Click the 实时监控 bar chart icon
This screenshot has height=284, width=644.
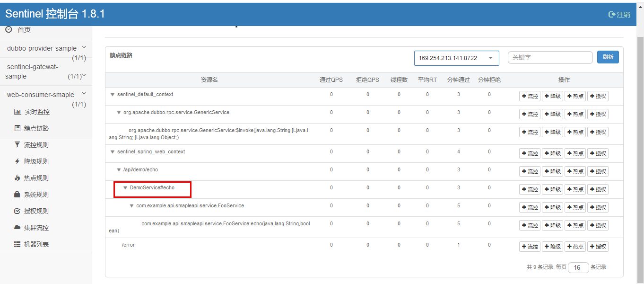(x=17, y=112)
